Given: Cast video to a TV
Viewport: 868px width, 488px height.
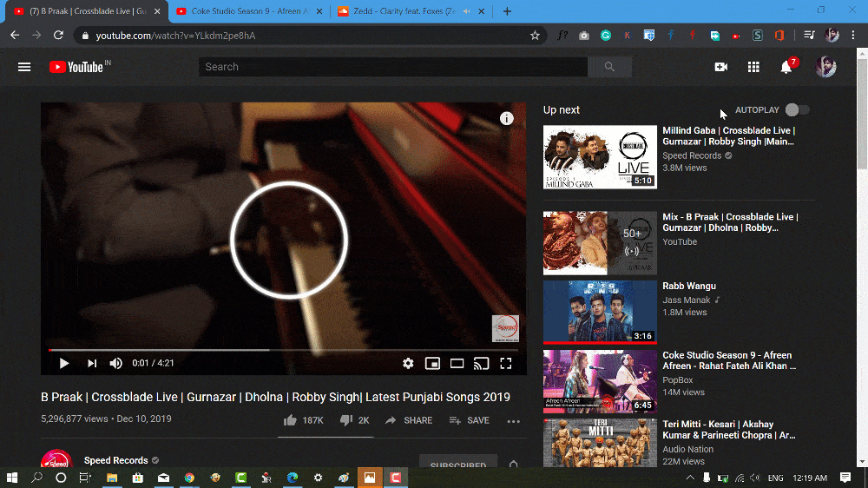Looking at the screenshot, I should 481,363.
